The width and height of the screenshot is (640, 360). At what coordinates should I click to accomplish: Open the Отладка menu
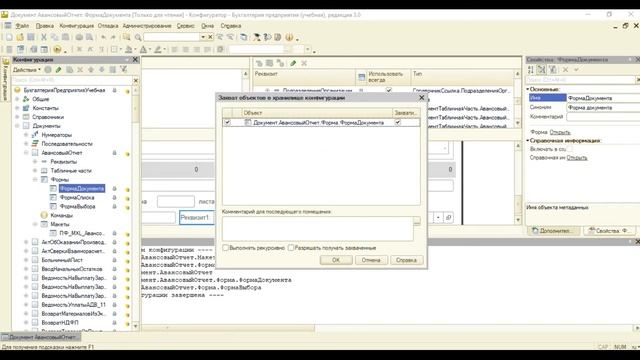[x=108, y=26]
